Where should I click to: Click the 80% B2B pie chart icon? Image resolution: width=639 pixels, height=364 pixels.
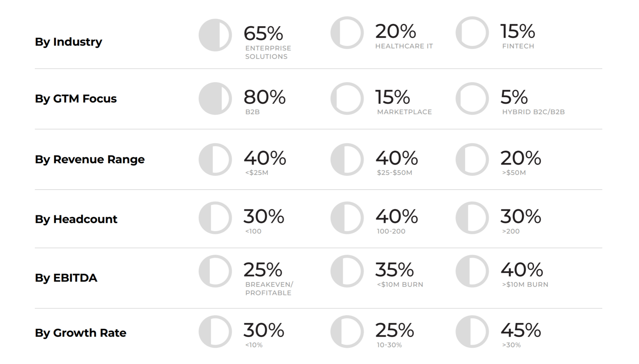[215, 98]
